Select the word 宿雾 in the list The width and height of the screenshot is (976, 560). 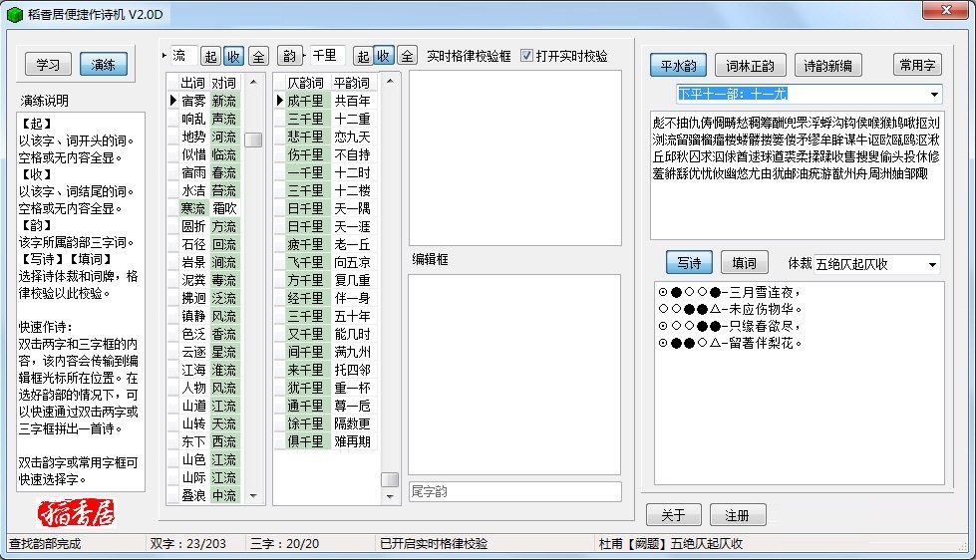[x=193, y=101]
